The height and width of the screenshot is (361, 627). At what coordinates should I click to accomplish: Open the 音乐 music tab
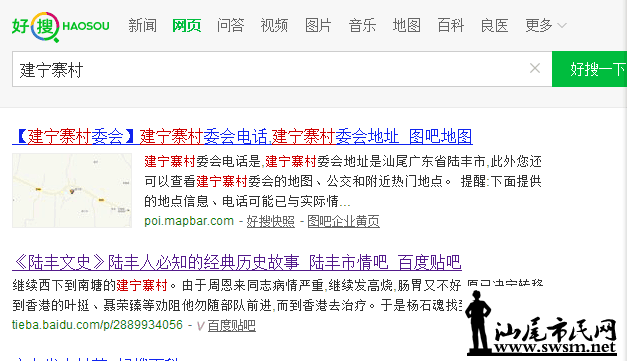pos(362,26)
